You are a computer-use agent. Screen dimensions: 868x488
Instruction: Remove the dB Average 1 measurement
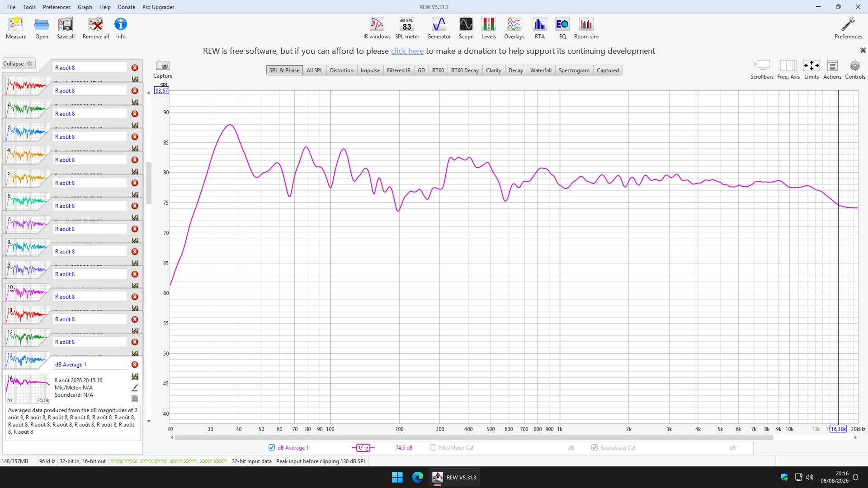[135, 365]
